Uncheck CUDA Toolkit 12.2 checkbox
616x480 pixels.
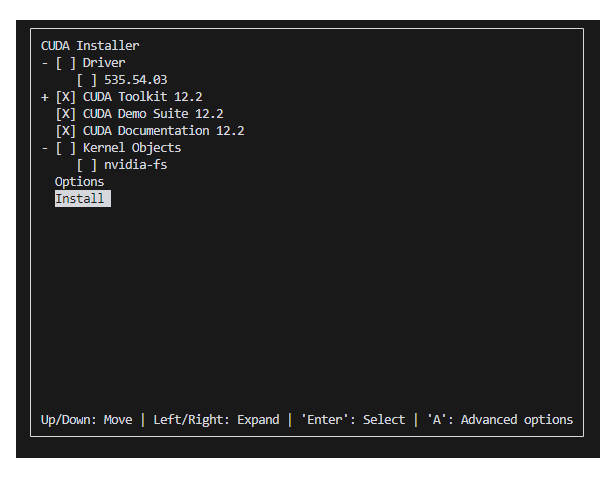tap(66, 97)
